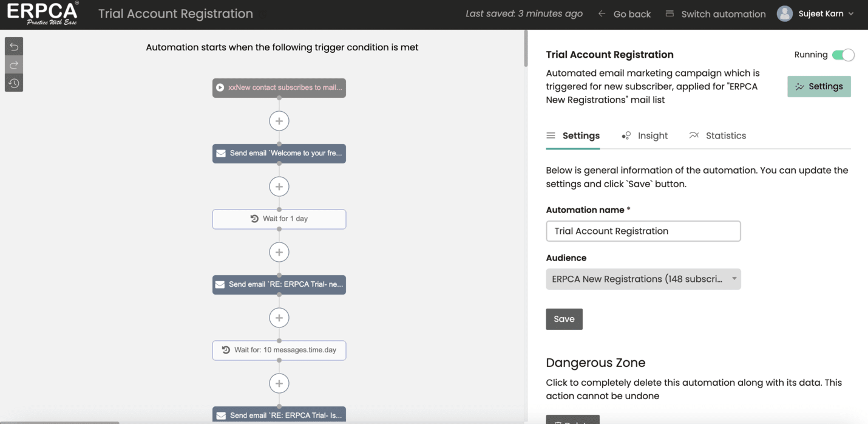Click the play icon on trigger node
This screenshot has width=868, height=424.
(x=220, y=87)
